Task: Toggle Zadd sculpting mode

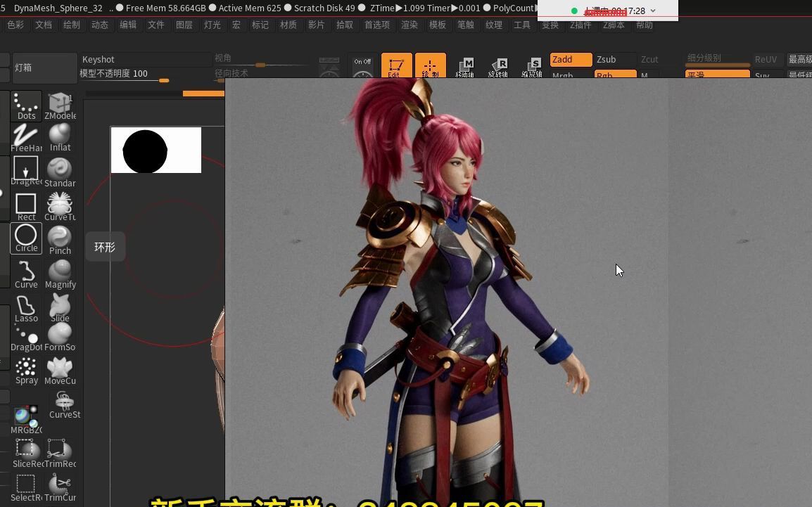Action: pos(570,59)
